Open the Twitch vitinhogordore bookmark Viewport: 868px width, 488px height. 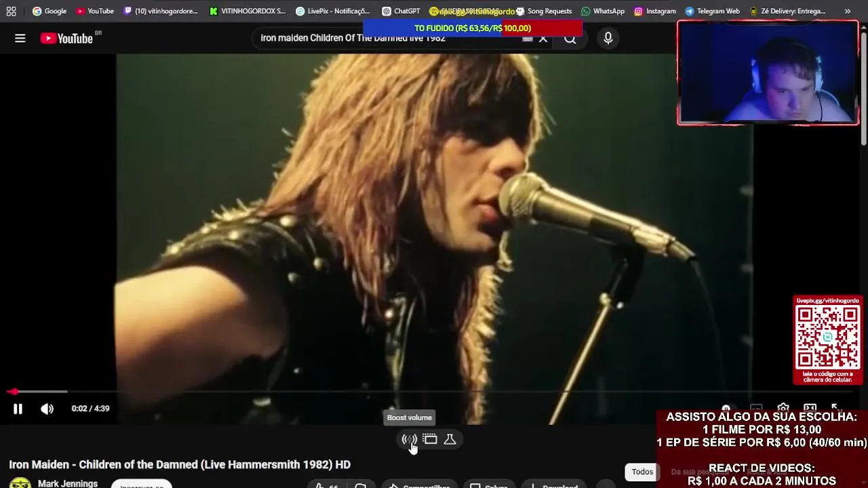point(161,11)
